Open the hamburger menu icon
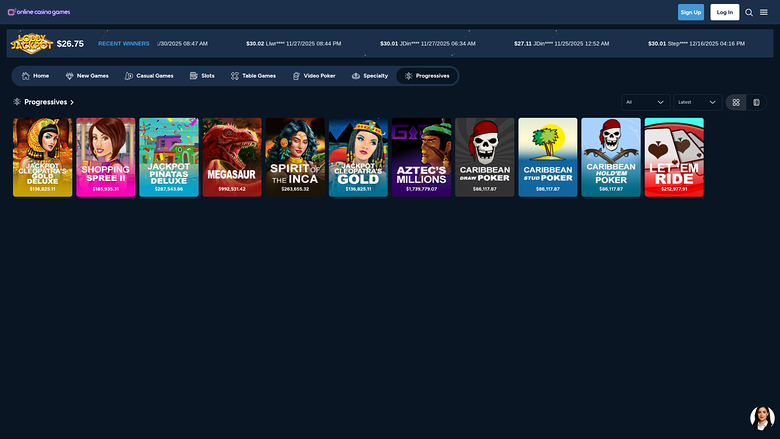Viewport: 780px width, 439px height. tap(764, 12)
